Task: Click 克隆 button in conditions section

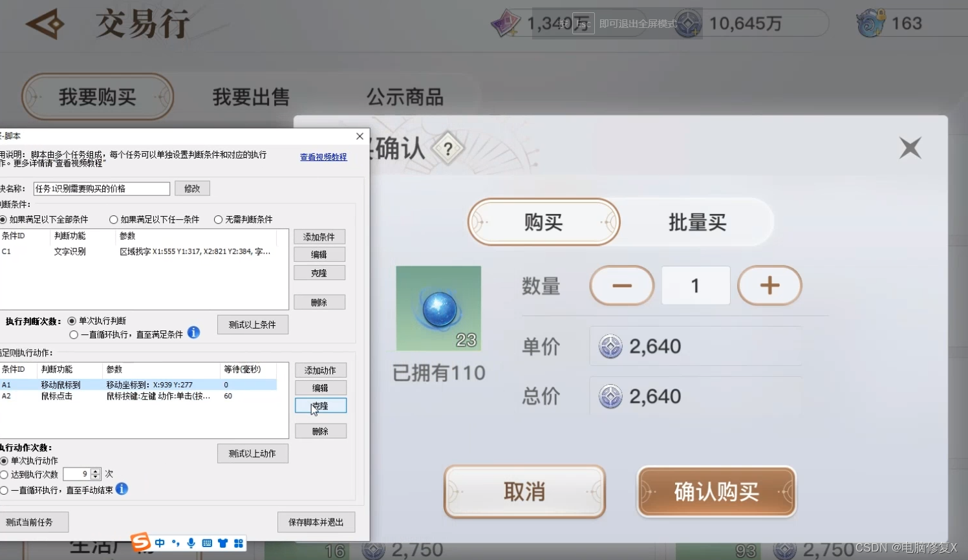Action: (x=319, y=273)
